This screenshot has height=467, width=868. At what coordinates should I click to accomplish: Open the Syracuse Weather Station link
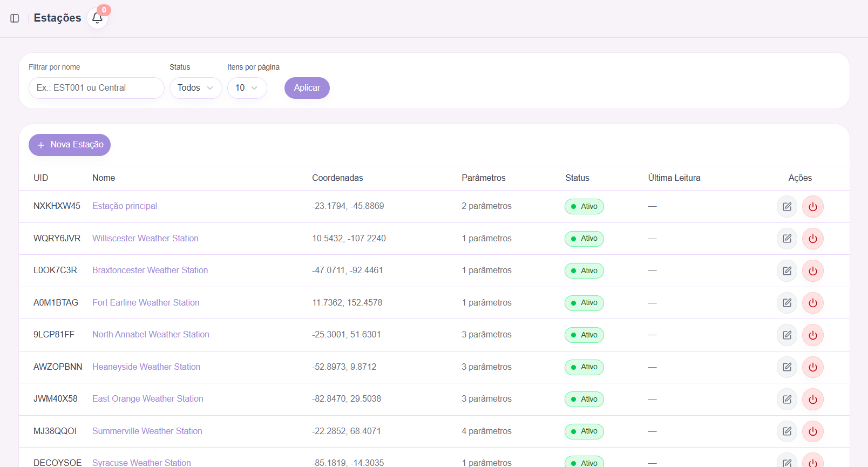click(x=141, y=462)
